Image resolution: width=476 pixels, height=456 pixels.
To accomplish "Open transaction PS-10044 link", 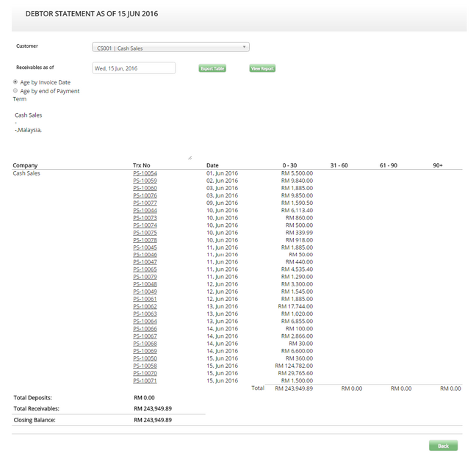I will pyautogui.click(x=145, y=210).
